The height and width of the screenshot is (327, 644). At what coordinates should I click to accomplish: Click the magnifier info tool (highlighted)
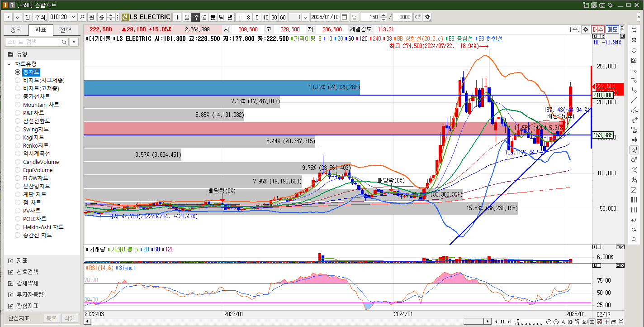tap(634, 150)
